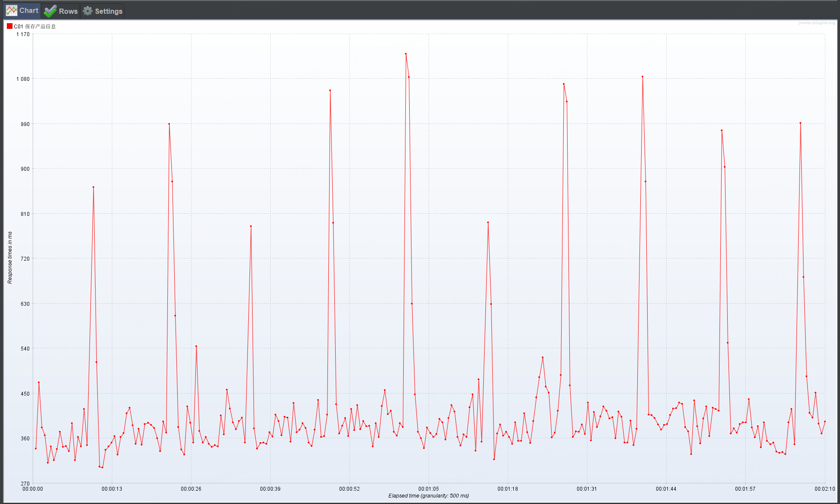Click the 1 170 y-axis label
840x504 pixels.
pyautogui.click(x=23, y=34)
